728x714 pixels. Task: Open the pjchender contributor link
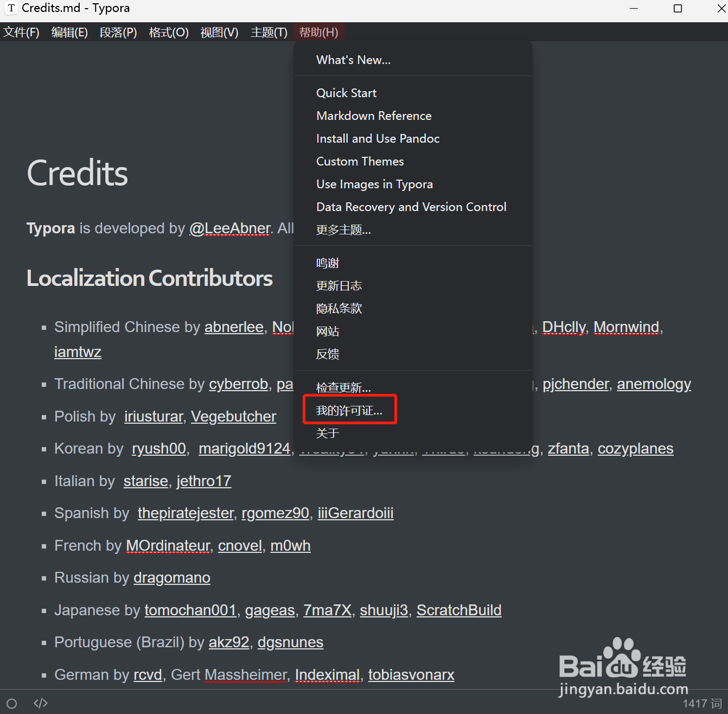coord(576,384)
